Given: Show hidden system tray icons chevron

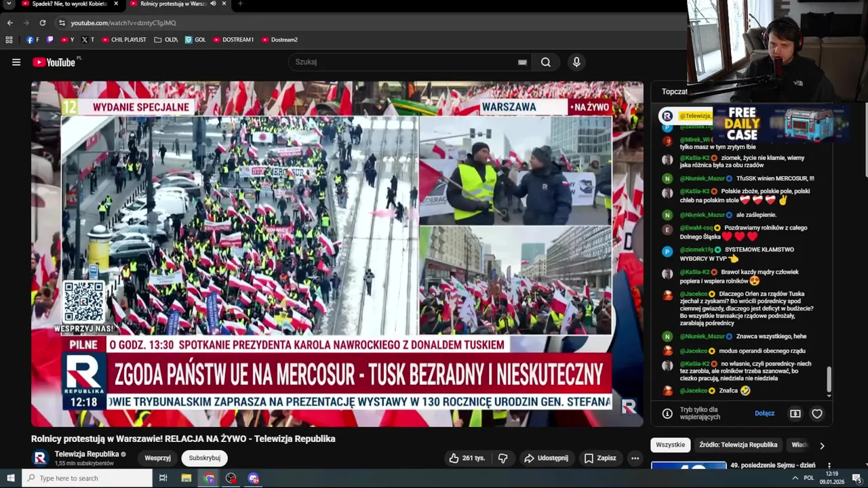Looking at the screenshot, I should coord(795,478).
